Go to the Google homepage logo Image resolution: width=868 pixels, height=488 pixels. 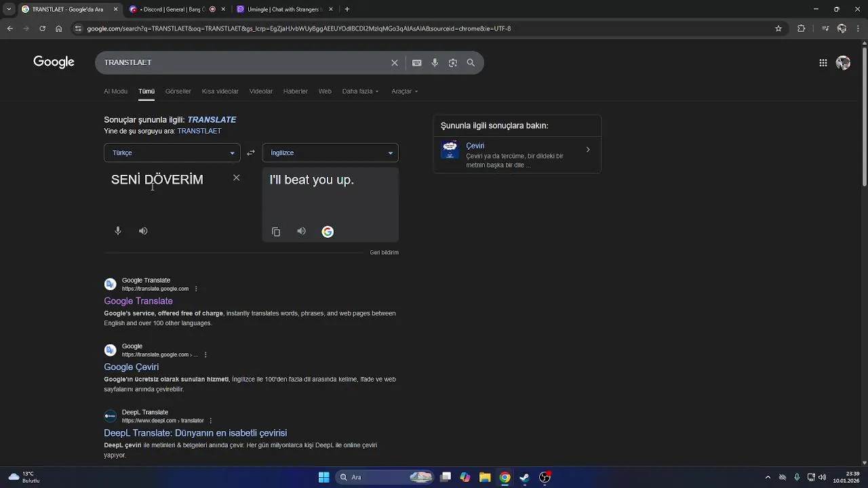(54, 62)
